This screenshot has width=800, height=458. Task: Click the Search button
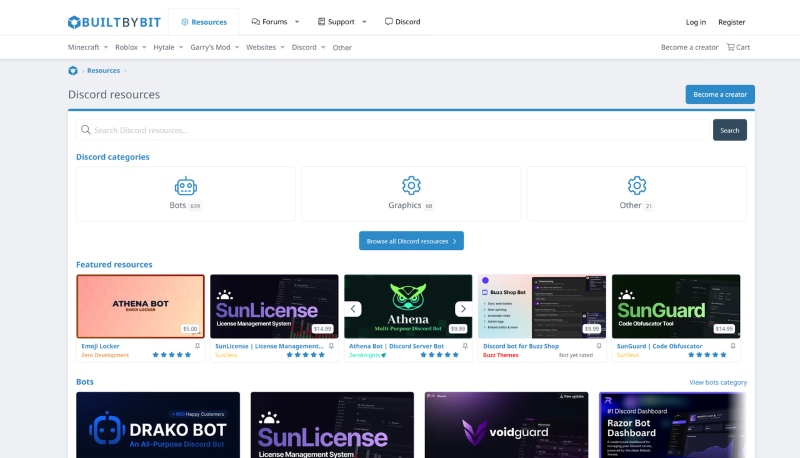(x=730, y=130)
